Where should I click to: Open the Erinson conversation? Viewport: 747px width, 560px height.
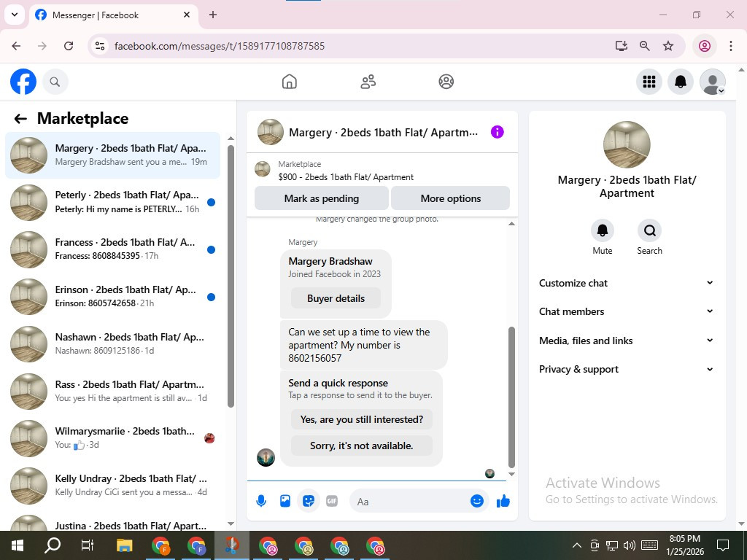(x=113, y=297)
